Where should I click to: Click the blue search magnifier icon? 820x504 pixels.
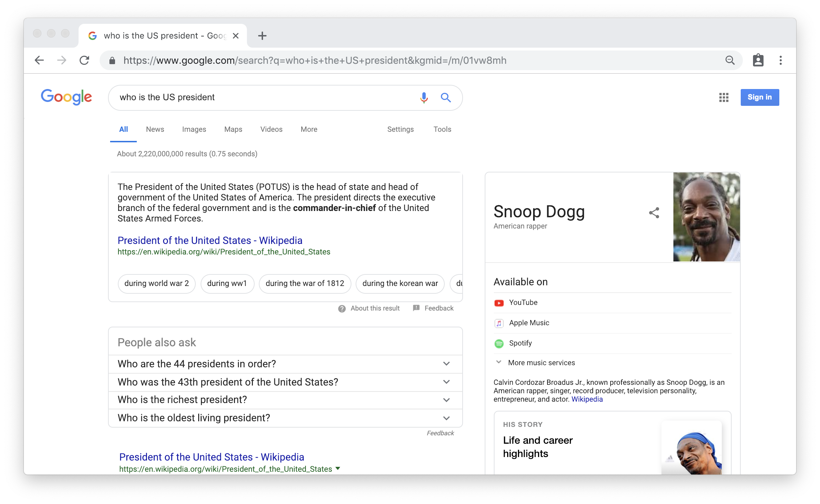point(445,97)
